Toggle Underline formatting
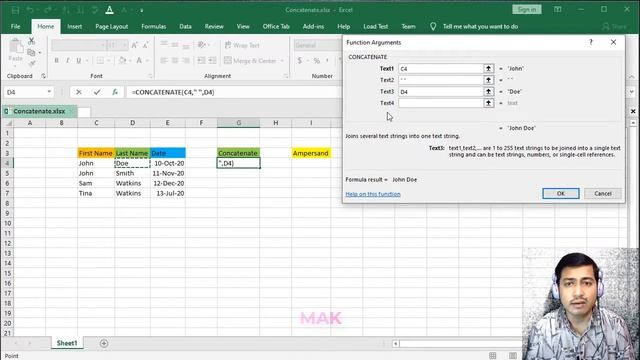This screenshot has width=640, height=360. pyautogui.click(x=78, y=60)
